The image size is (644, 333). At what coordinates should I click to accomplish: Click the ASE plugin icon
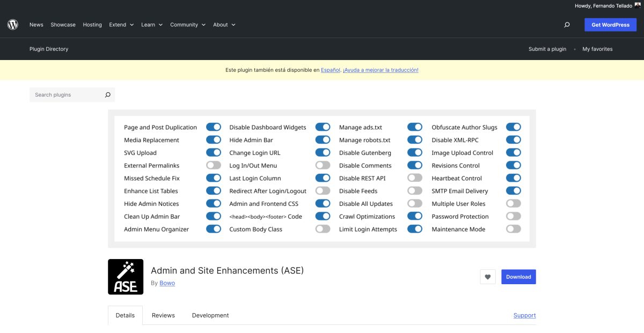125,277
